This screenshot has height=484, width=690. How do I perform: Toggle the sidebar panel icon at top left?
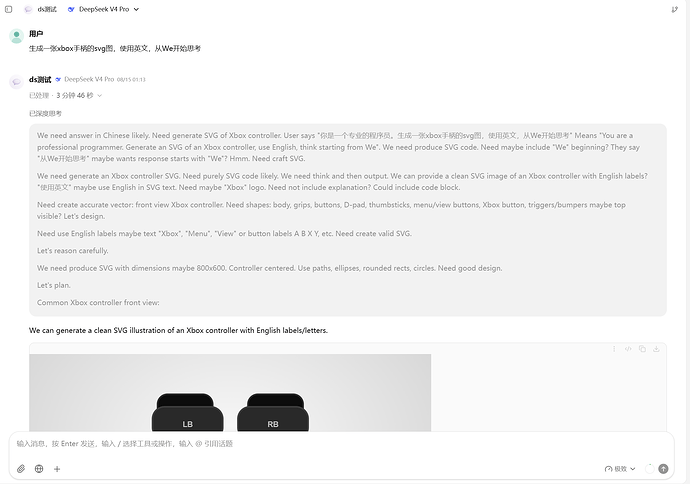(8, 9)
